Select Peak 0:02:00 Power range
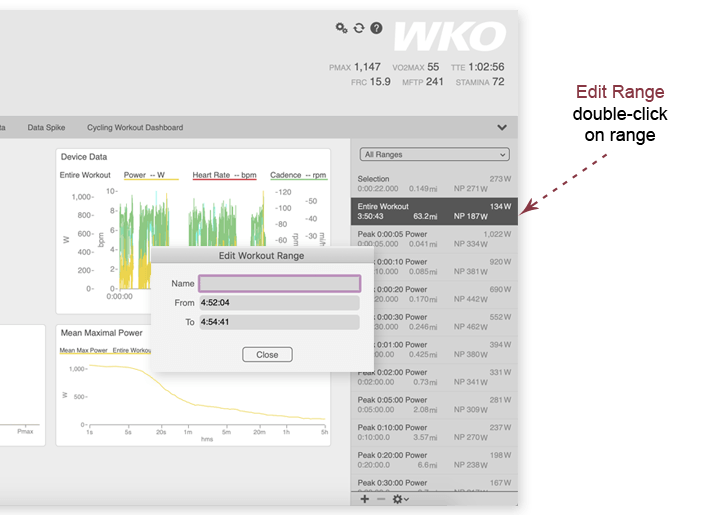Image resolution: width=720 pixels, height=515 pixels. coord(434,377)
